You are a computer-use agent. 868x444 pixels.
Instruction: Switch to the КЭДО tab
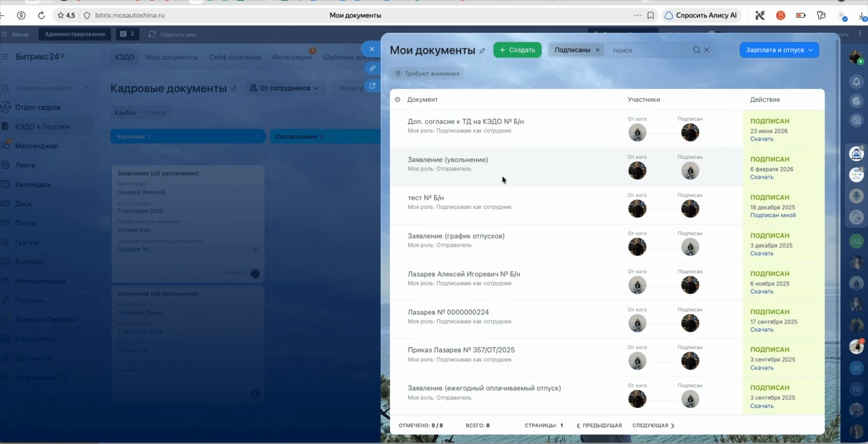coord(125,57)
